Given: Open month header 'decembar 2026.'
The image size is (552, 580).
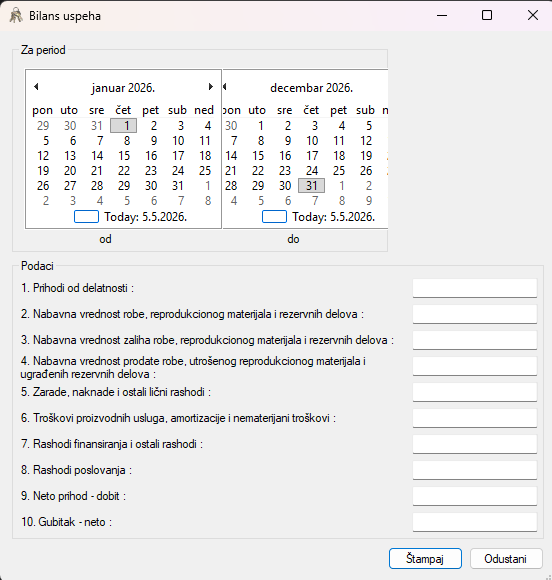Looking at the screenshot, I should pyautogui.click(x=312, y=88).
